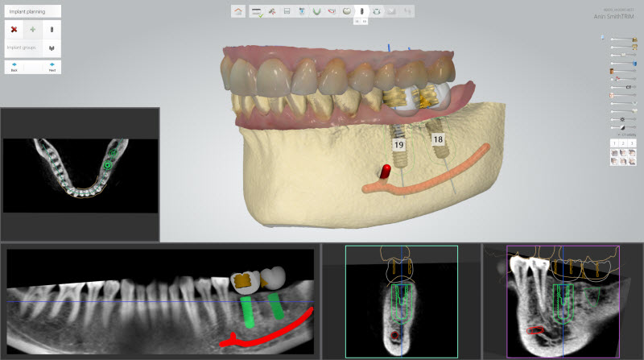Click the order form step with checkmark
This screenshot has height=360, width=644.
pyautogui.click(x=257, y=11)
